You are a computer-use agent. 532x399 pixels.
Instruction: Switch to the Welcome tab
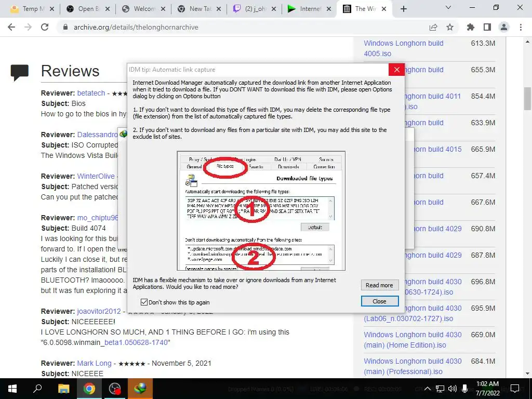pyautogui.click(x=140, y=9)
